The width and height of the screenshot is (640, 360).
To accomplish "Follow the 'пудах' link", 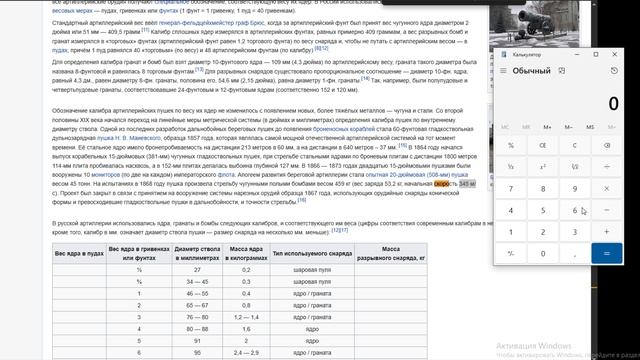I will tap(60, 50).
